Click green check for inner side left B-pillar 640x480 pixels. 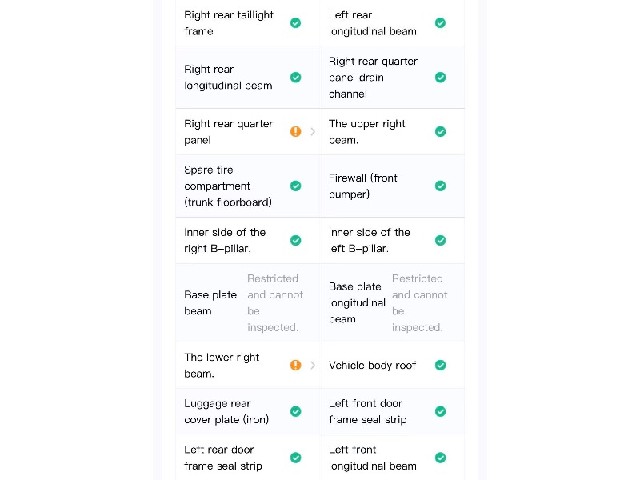(440, 240)
